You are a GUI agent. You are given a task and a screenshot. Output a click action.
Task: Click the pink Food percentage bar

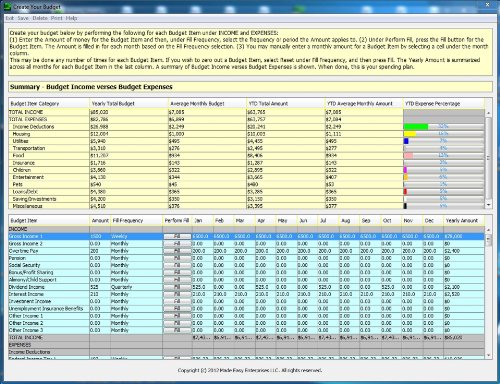click(408, 156)
